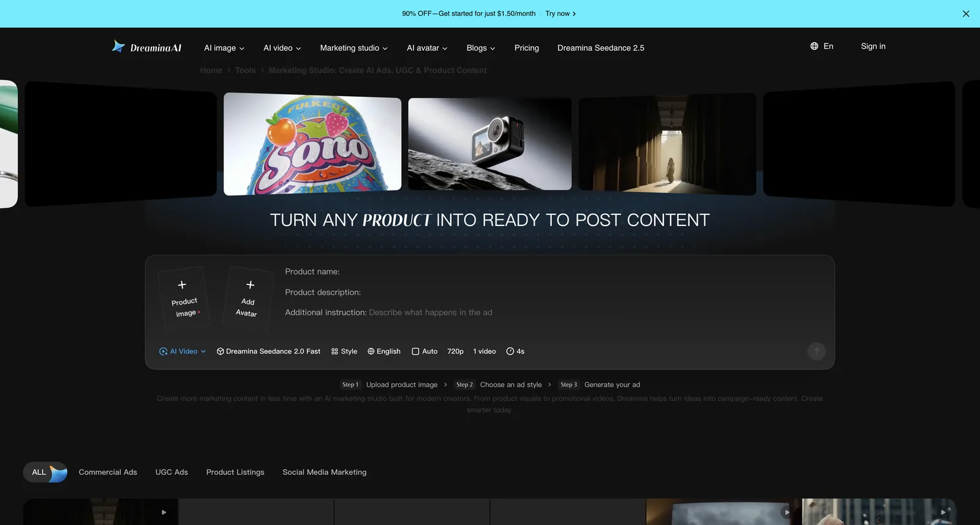This screenshot has height=525, width=980.
Task: Click the globe language icon
Action: pyautogui.click(x=814, y=46)
